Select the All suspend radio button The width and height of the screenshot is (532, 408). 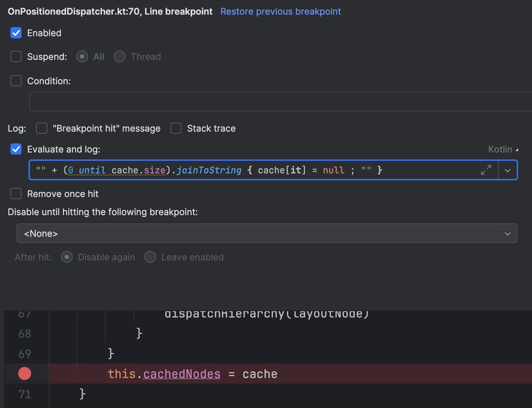pyautogui.click(x=82, y=56)
